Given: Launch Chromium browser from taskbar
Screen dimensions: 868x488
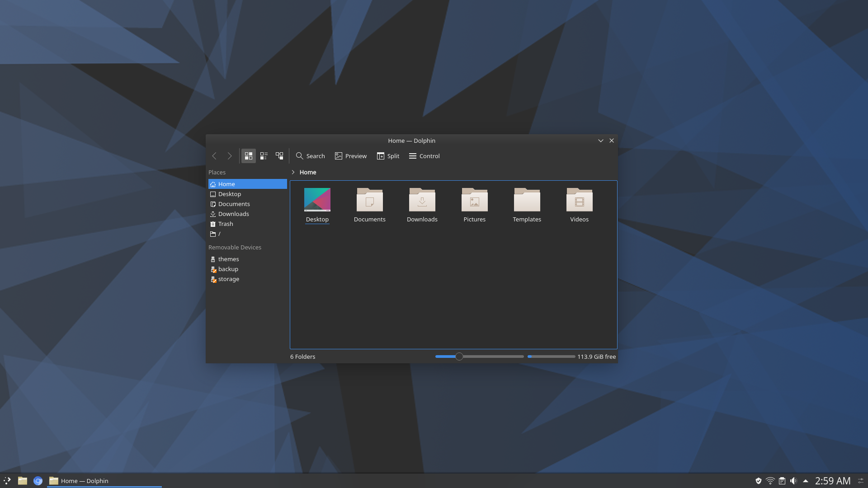Looking at the screenshot, I should pyautogui.click(x=38, y=481).
